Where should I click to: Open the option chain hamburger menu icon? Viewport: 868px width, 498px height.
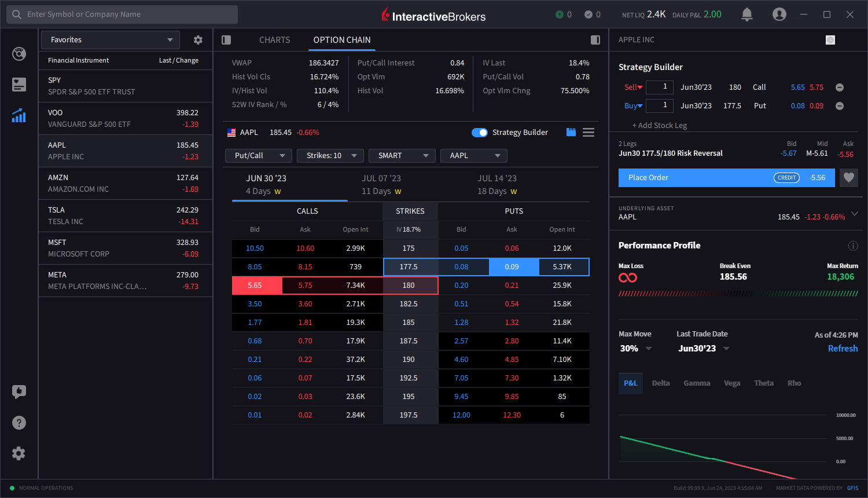(588, 132)
